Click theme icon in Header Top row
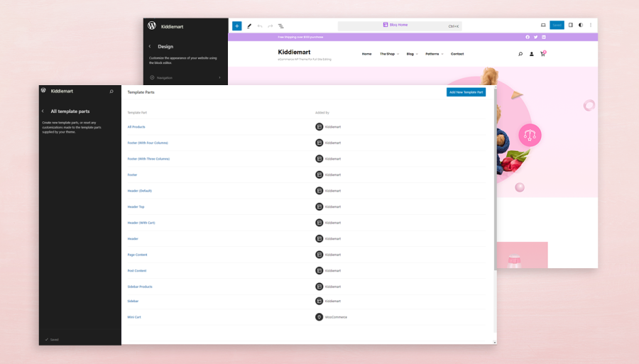This screenshot has height=364, width=639. 319,206
